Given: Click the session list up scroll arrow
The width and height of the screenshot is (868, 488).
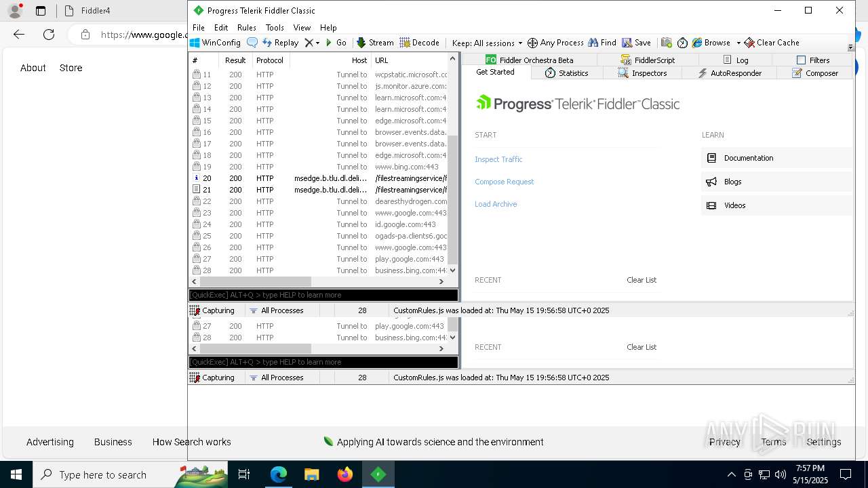Looking at the screenshot, I should (x=453, y=60).
